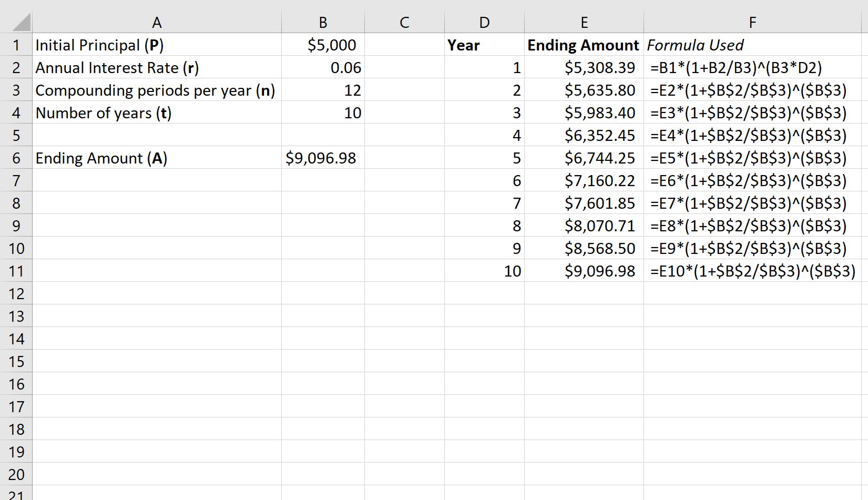Select the Formula Used header cell
Viewport: 868px width, 500px height.
(x=753, y=45)
